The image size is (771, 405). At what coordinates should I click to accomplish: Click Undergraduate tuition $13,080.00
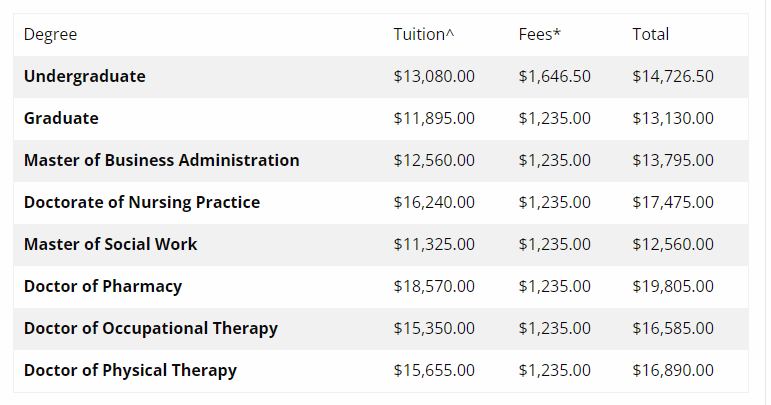[x=434, y=77]
